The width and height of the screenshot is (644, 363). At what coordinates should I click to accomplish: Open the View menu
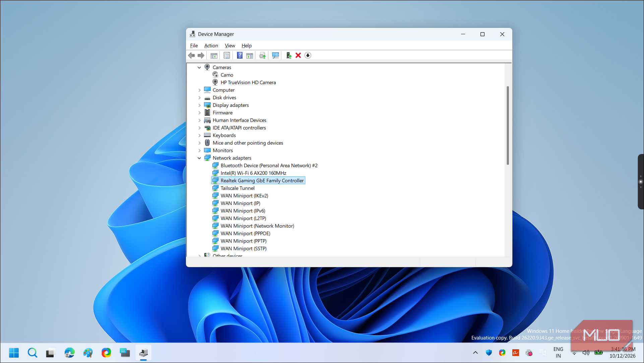point(230,46)
